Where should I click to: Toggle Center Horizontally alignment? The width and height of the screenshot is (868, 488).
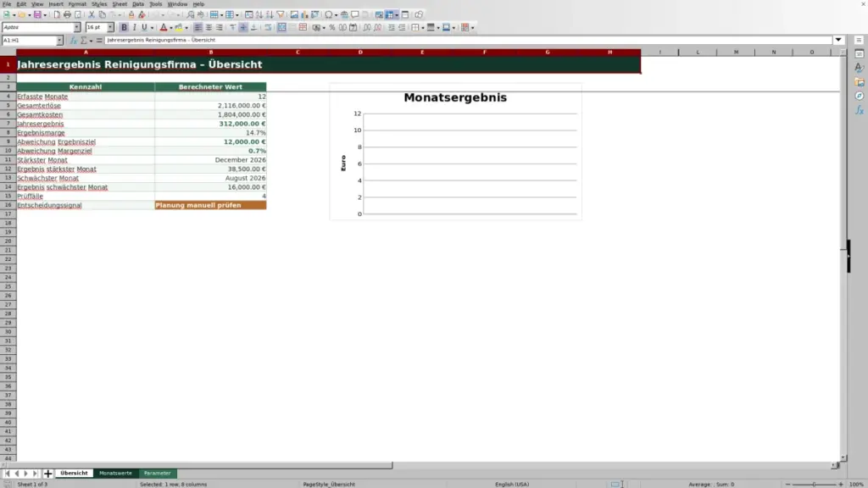tap(209, 27)
